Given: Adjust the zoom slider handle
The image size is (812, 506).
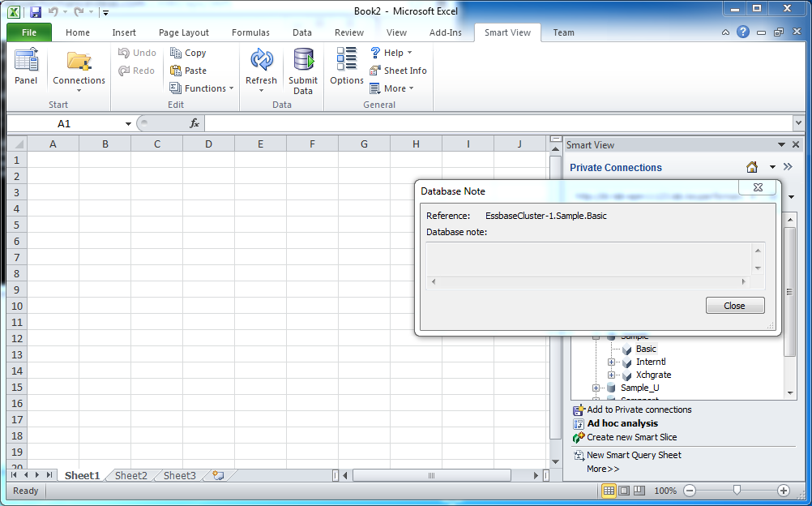Looking at the screenshot, I should [x=737, y=490].
